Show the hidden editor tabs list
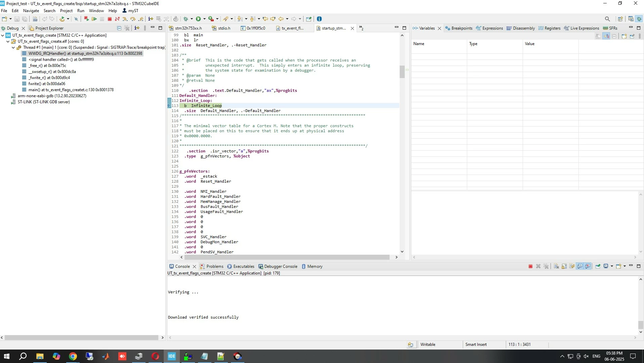This screenshot has height=363, width=644. [x=361, y=28]
